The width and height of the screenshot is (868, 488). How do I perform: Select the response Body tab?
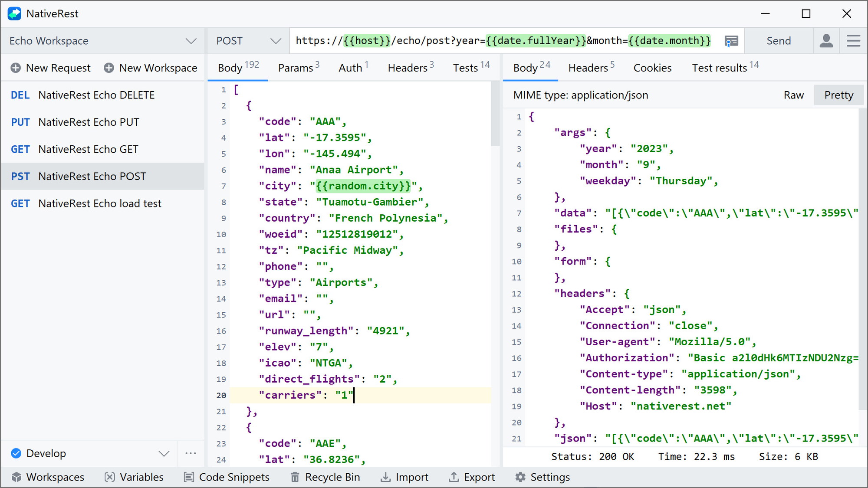pos(531,68)
